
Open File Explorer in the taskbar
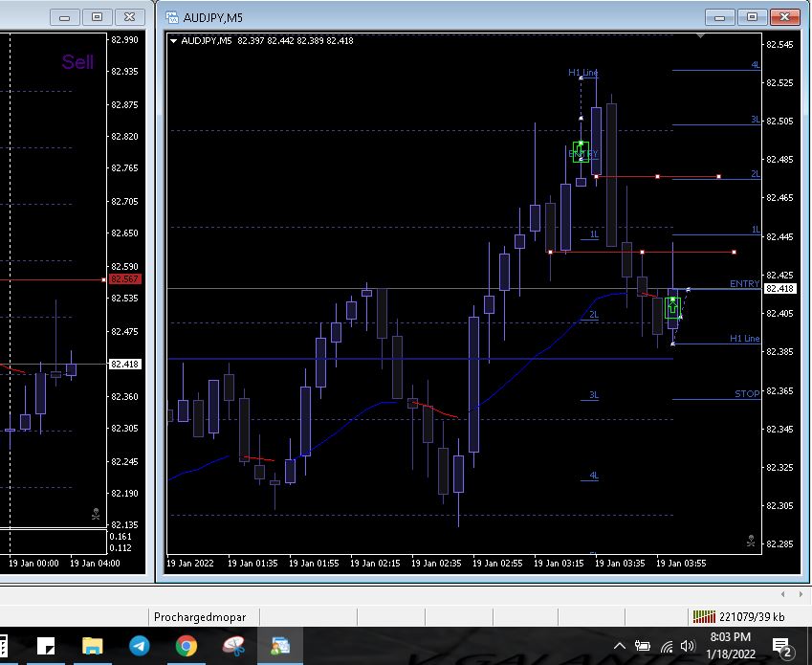pos(93,646)
